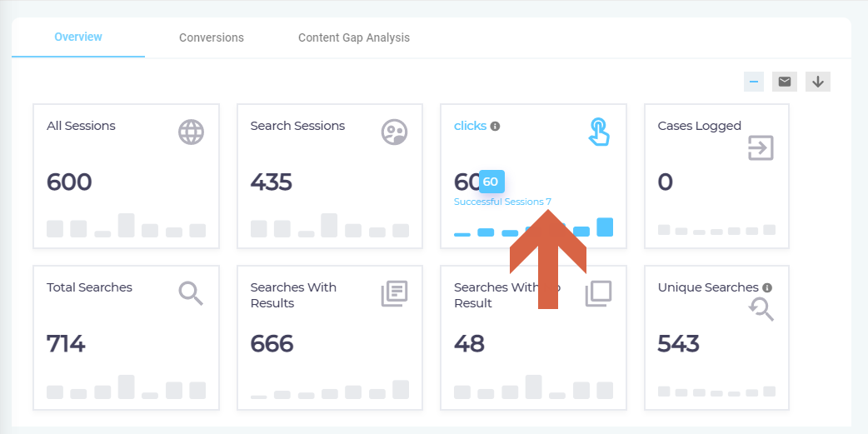
Task: Click the Searches With No Result squares icon
Action: pyautogui.click(x=598, y=293)
